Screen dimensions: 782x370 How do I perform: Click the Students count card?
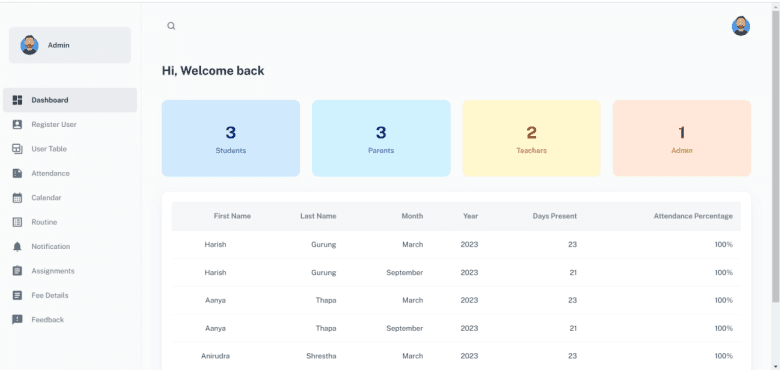coord(231,138)
